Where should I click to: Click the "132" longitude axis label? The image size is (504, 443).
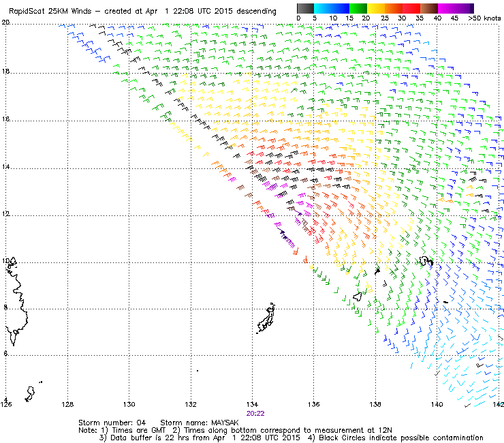pos(191,404)
